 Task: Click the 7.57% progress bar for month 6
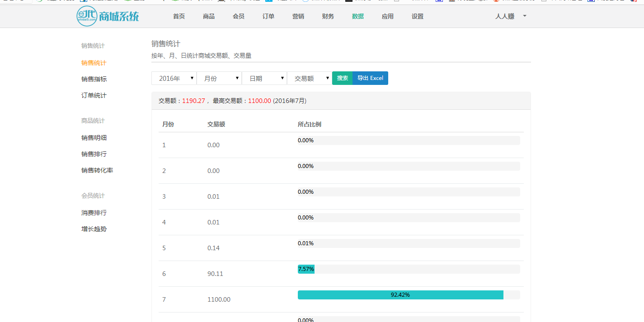(306, 269)
